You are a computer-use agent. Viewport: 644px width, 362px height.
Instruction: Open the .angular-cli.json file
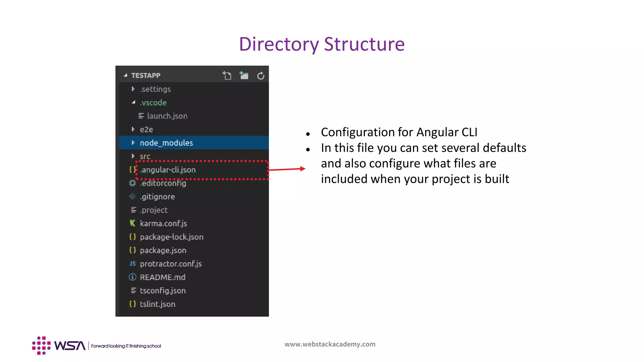click(168, 170)
